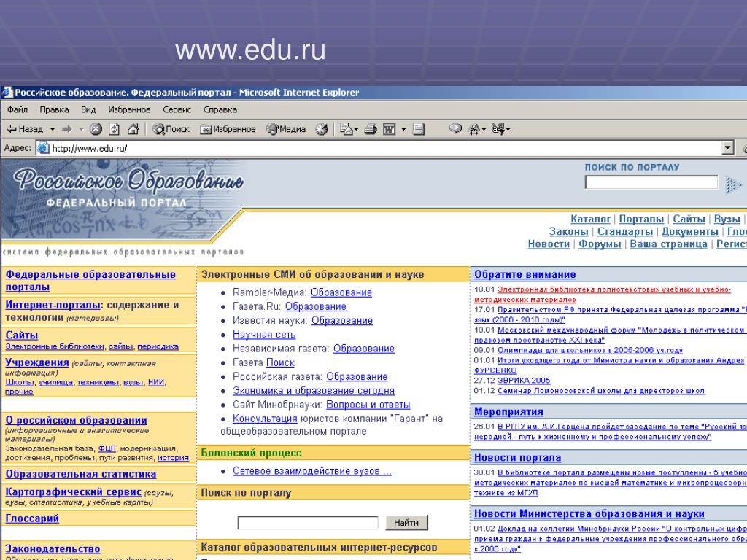747x560 pixels.
Task: Click the toolbar icon with two letter A's
Action: tap(477, 129)
